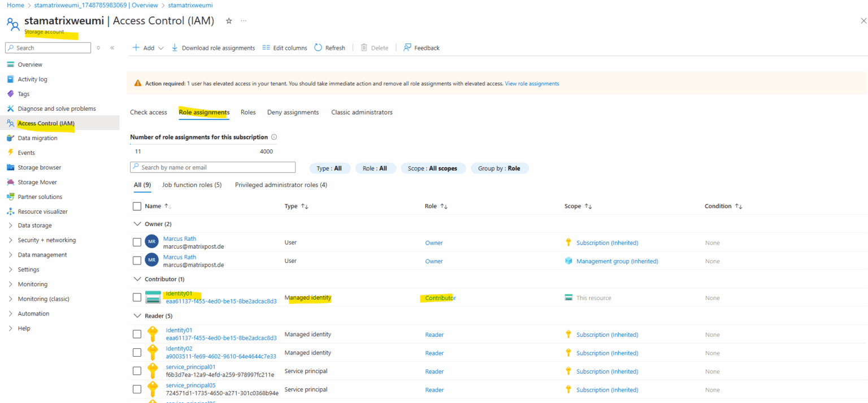Click the Search by name or email field
Viewport: 868px width, 403px height.
[212, 167]
